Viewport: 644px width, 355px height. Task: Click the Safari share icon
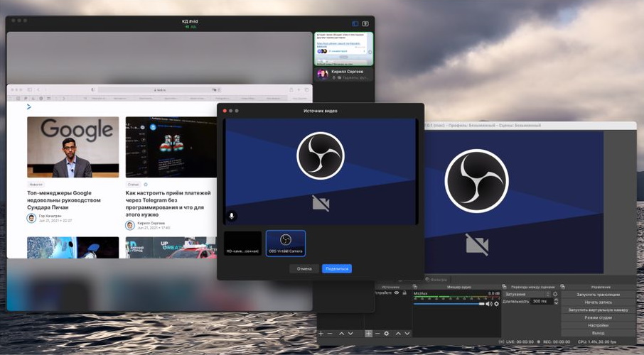291,90
